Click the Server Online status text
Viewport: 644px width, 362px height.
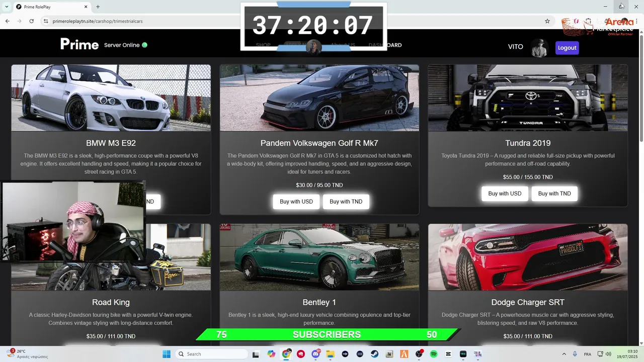point(122,45)
